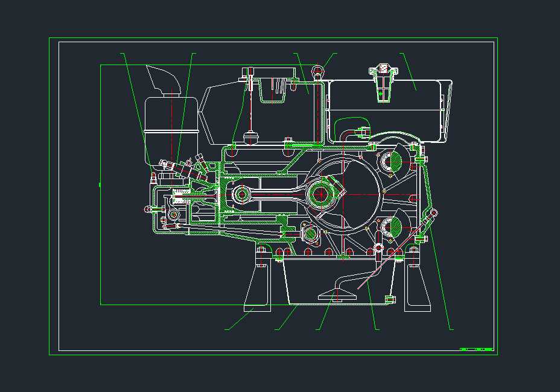Image resolution: width=560 pixels, height=392 pixels.
Task: Click the title block strip at drawing corner
Action: [x=477, y=349]
